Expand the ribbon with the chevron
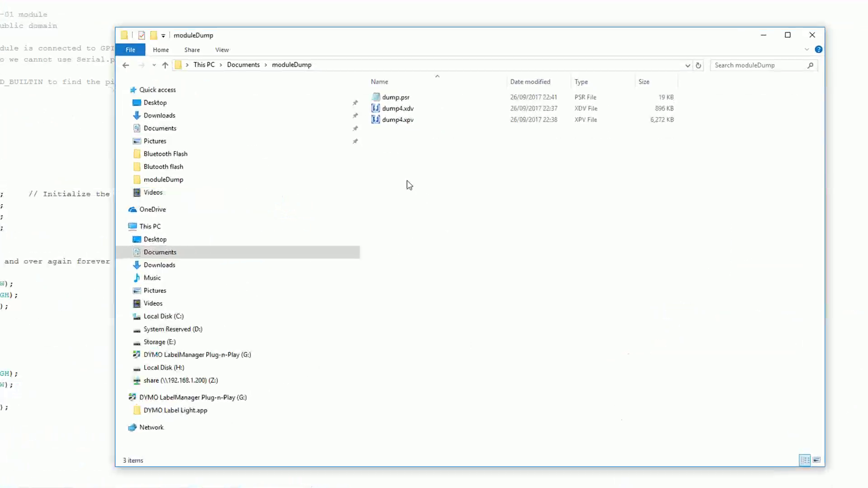 [x=807, y=49]
